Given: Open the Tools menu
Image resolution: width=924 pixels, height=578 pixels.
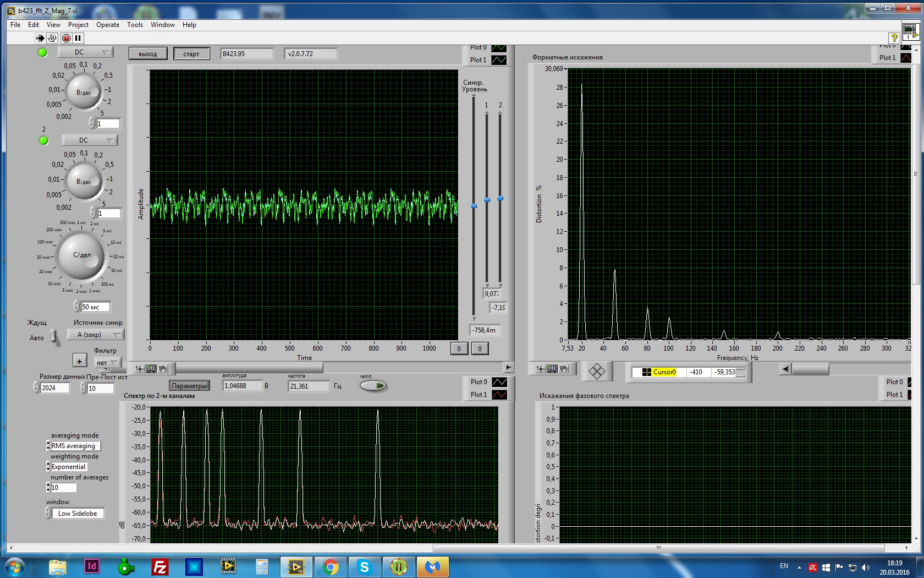Looking at the screenshot, I should tap(135, 25).
